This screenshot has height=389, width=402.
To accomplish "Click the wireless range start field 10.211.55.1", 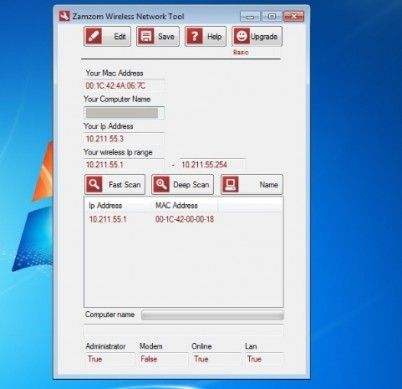I will point(124,164).
